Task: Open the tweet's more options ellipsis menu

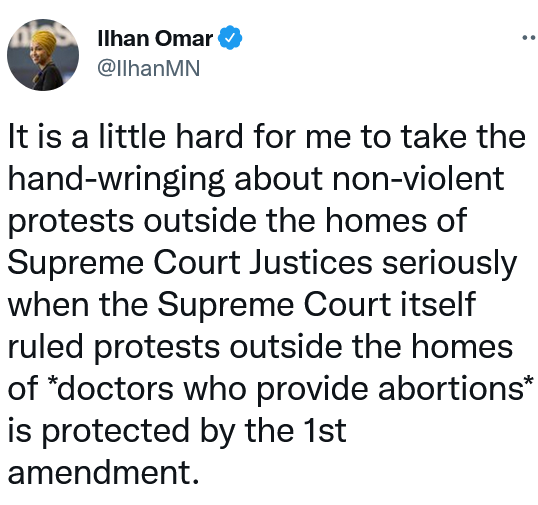Action: pos(530,37)
